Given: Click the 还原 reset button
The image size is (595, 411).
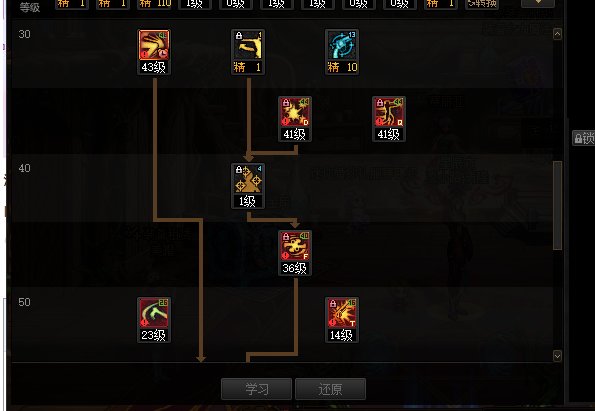Looking at the screenshot, I should (x=331, y=389).
